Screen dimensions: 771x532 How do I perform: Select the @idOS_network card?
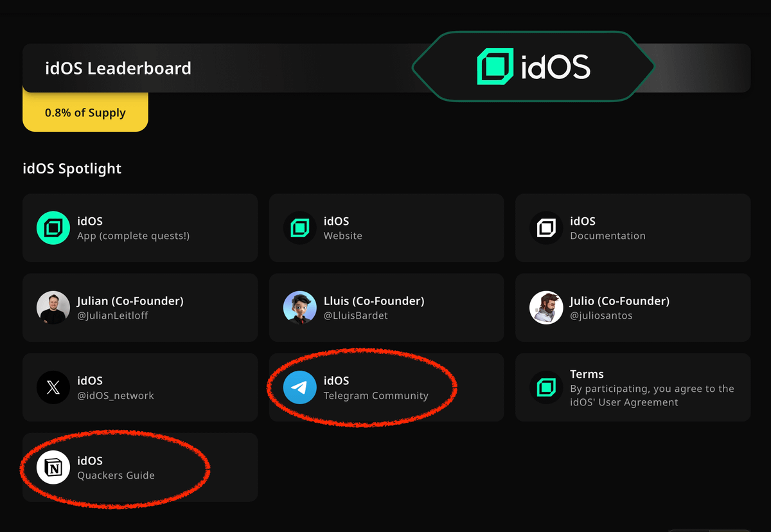tap(140, 387)
